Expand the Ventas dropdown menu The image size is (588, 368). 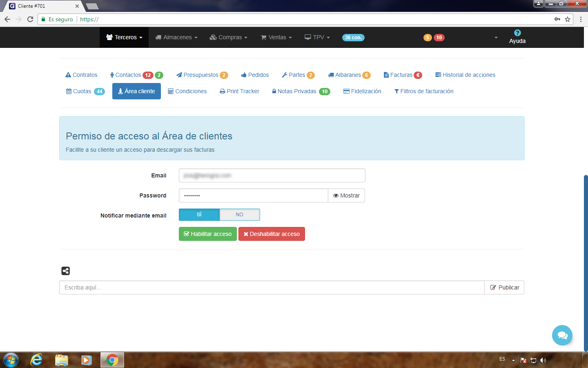pos(276,37)
